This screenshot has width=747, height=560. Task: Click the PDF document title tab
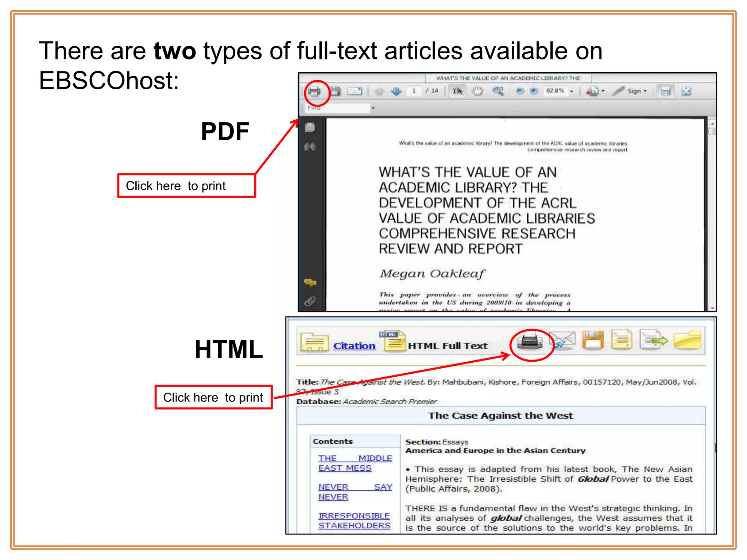[508, 78]
